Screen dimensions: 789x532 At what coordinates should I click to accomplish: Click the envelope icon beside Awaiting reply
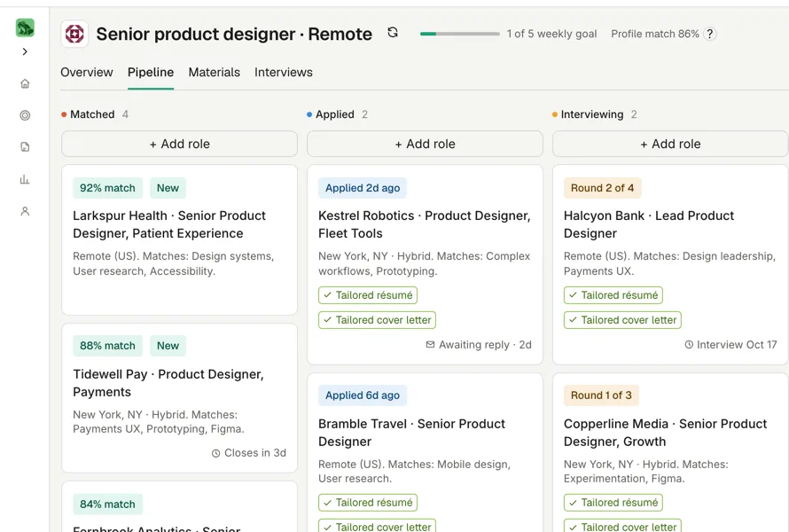point(430,345)
